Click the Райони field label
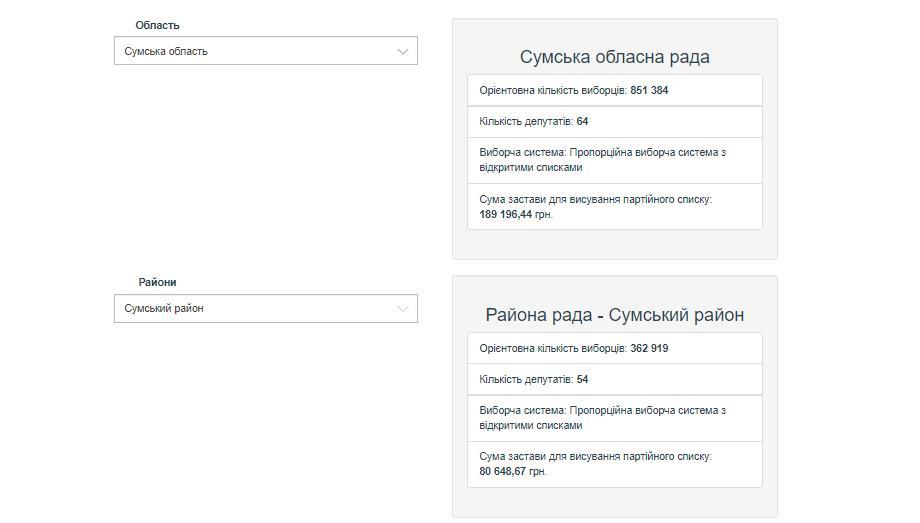The width and height of the screenshot is (920, 523). tap(157, 282)
